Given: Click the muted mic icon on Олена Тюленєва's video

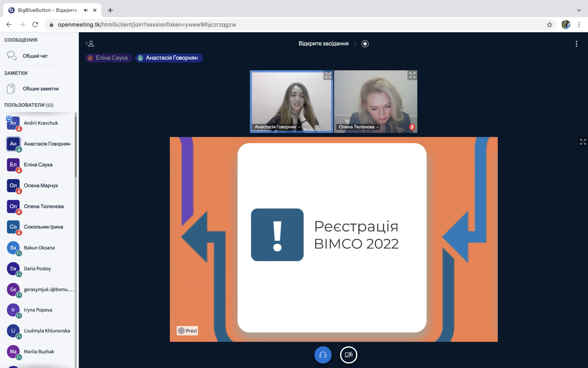Looking at the screenshot, I should [x=412, y=127].
